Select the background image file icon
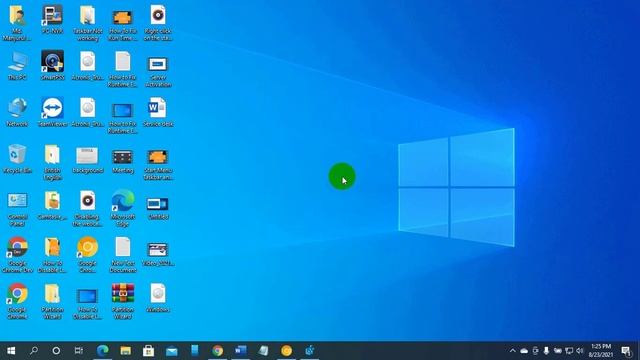640x360 pixels. [x=87, y=159]
